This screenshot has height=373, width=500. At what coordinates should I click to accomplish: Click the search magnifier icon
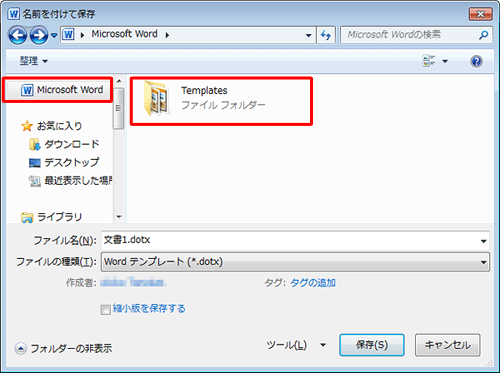(484, 35)
